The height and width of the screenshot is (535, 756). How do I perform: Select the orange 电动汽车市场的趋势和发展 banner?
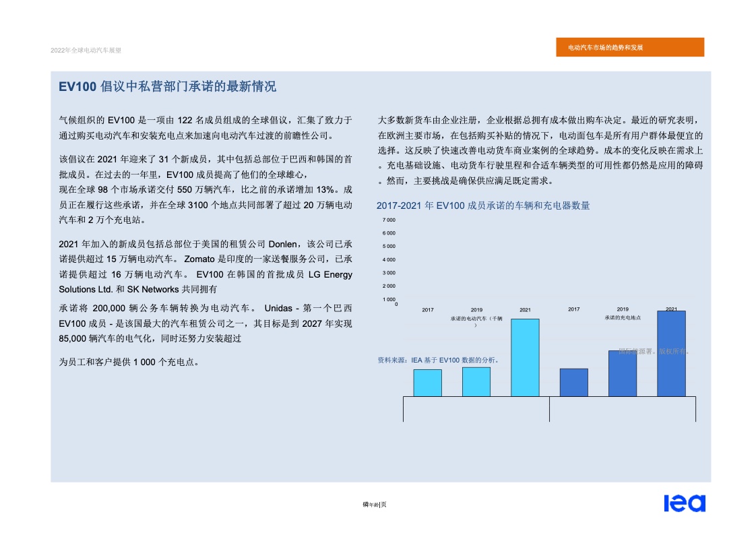(x=630, y=48)
